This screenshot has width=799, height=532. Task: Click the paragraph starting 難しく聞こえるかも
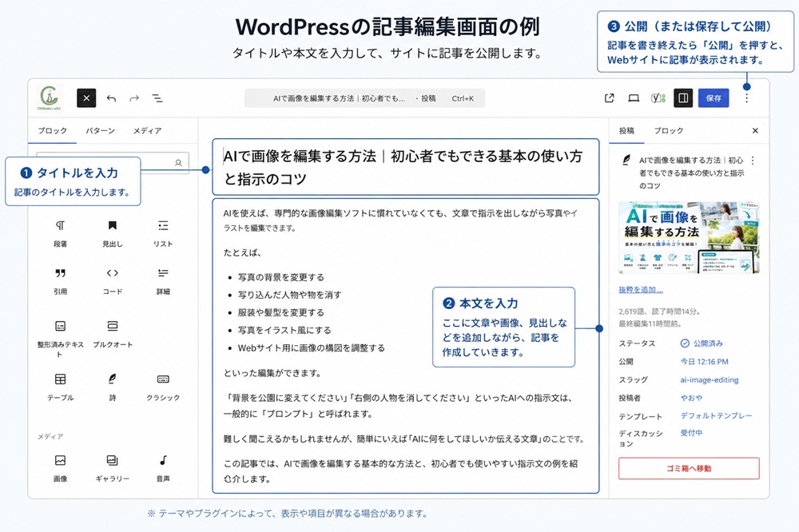tap(404, 439)
